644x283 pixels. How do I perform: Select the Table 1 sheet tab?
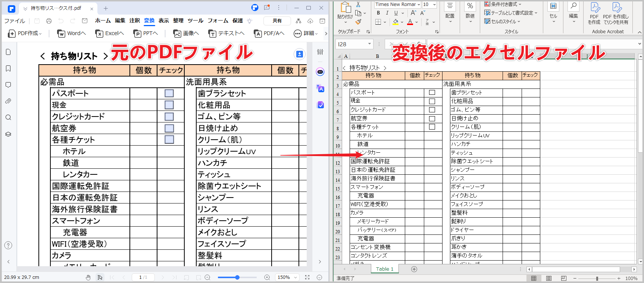tap(385, 269)
